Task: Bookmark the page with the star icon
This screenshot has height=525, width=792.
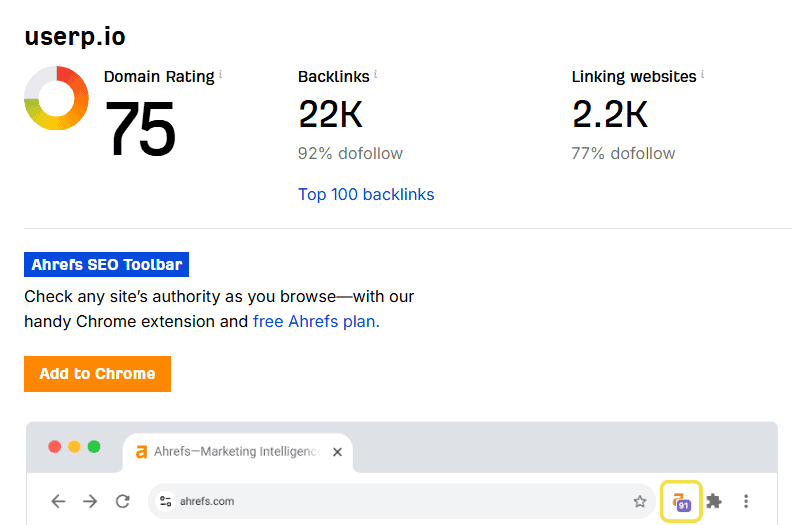Action: click(640, 501)
